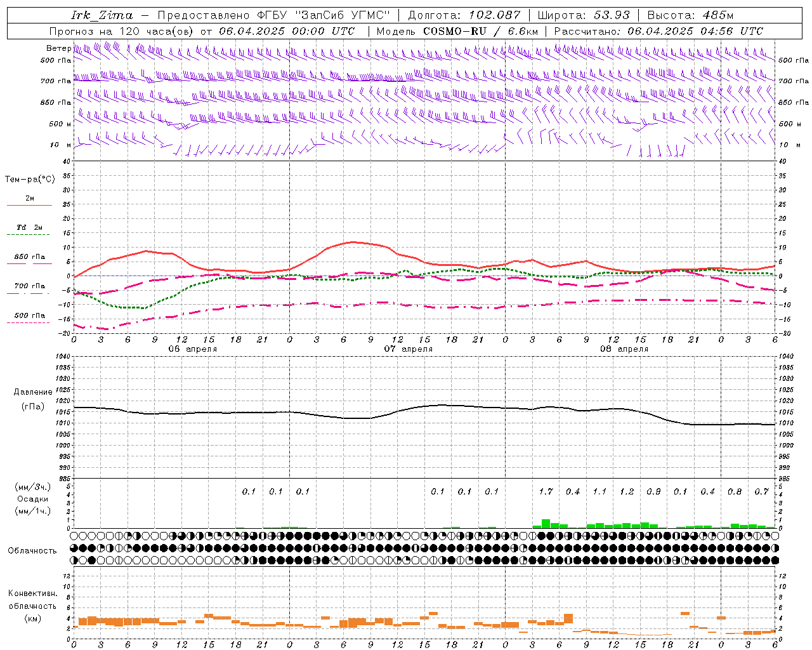The height and width of the screenshot is (650, 812).
Task: Click the Рассчитано: 06.04.2025 04:56 UTC timestamp
Action: (x=658, y=31)
